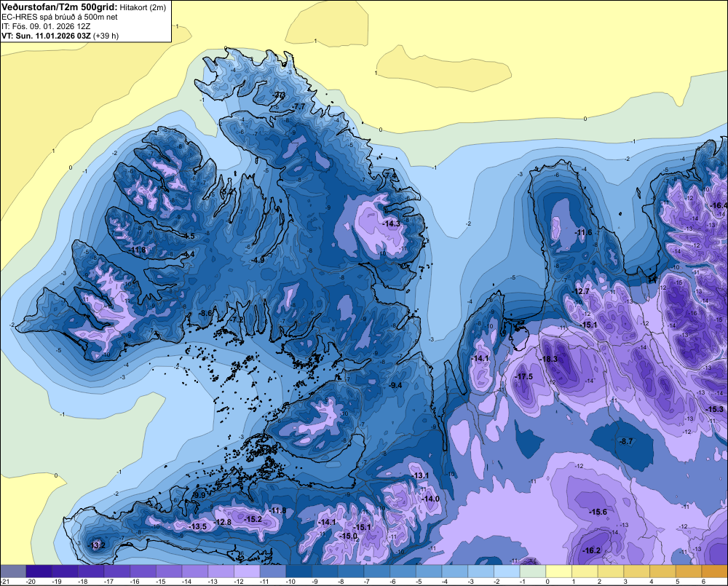The image size is (728, 586).
Task: Click the -4.5 temperature label
Action: [x=188, y=236]
